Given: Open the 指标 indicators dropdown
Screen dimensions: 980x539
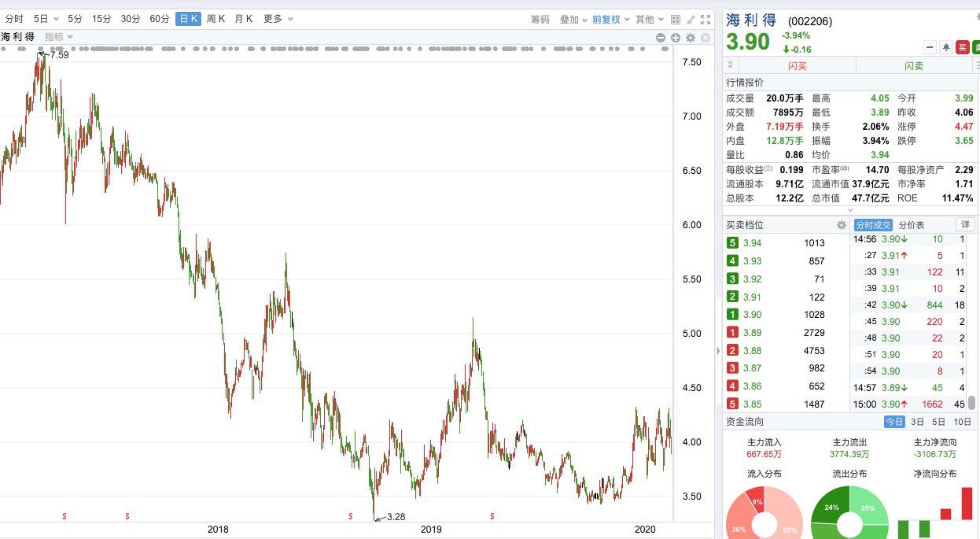Looking at the screenshot, I should coord(59,37).
